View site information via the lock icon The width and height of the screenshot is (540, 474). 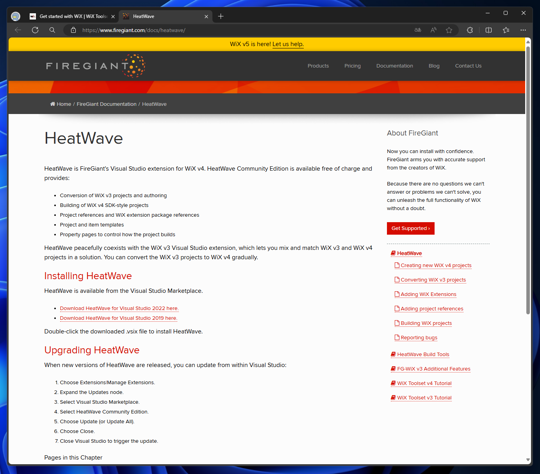[73, 30]
